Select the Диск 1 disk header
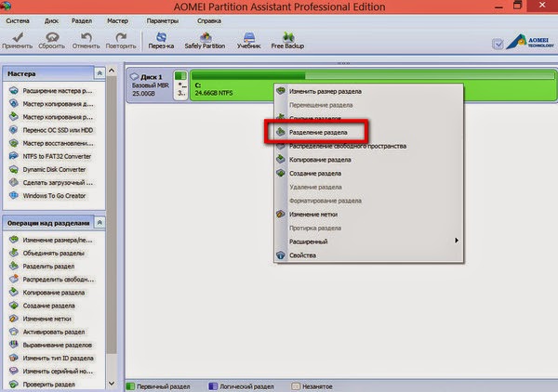558x392 pixels. [150, 85]
